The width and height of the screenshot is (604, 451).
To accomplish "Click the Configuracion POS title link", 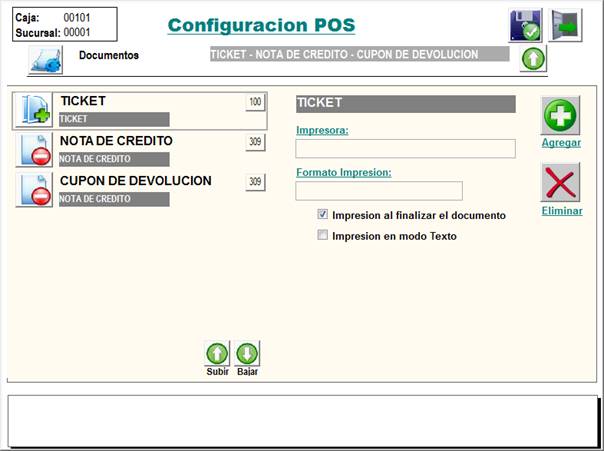I will tap(261, 25).
